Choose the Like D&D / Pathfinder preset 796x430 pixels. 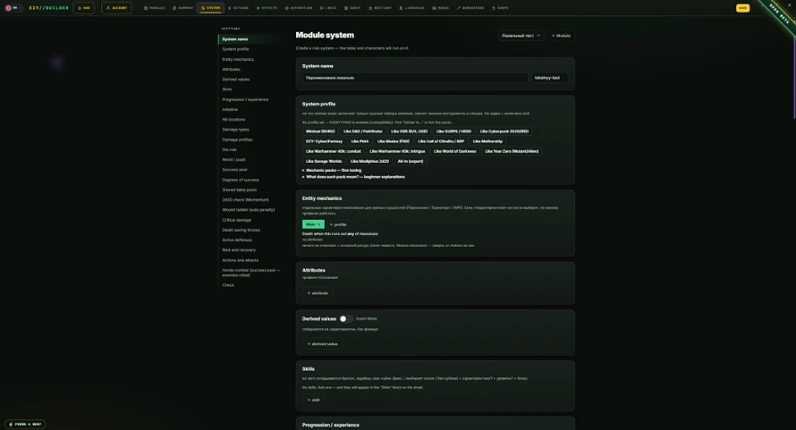point(363,131)
